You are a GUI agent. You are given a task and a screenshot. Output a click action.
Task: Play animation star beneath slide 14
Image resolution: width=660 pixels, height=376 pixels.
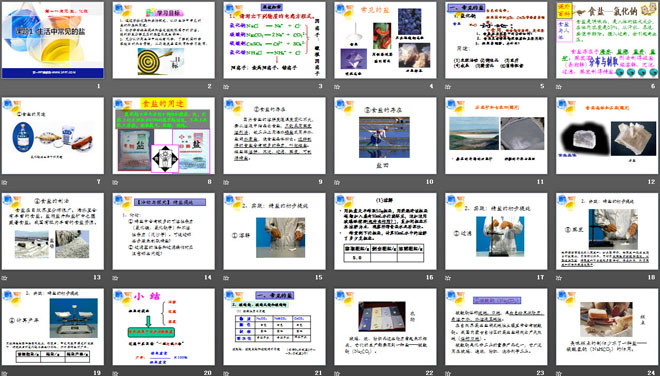coord(115,278)
